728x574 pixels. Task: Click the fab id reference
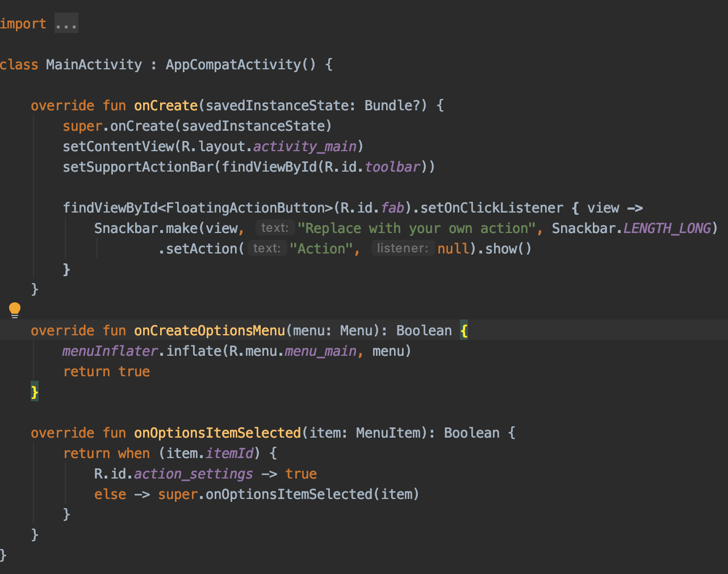[392, 207]
